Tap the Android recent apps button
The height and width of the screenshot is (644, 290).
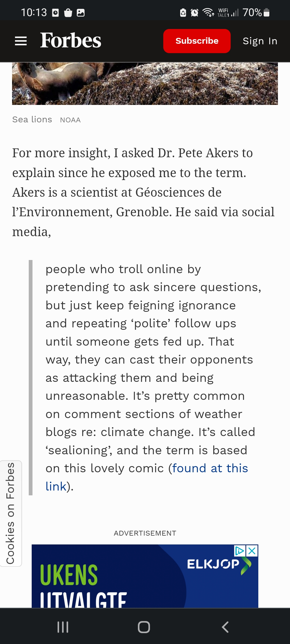click(x=63, y=627)
